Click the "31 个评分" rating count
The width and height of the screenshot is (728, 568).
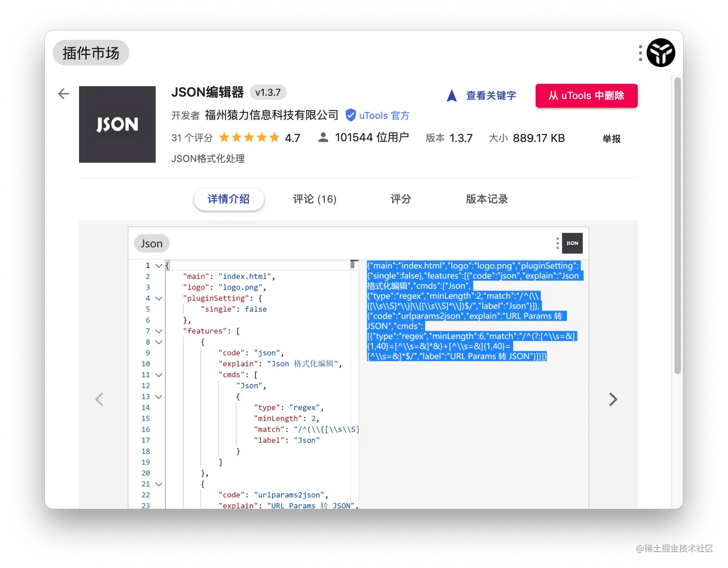click(192, 138)
